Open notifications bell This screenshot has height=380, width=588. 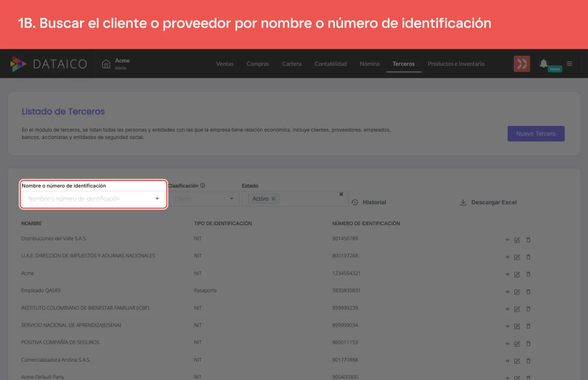[x=543, y=63]
